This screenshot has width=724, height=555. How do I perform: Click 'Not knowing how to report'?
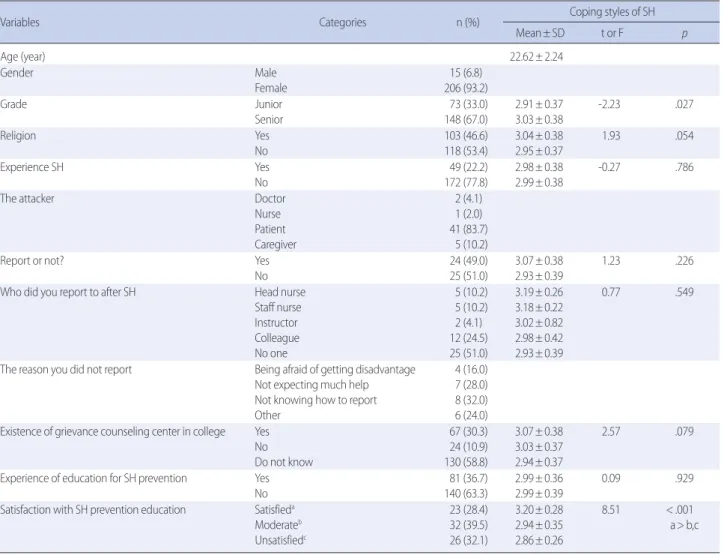point(315,400)
